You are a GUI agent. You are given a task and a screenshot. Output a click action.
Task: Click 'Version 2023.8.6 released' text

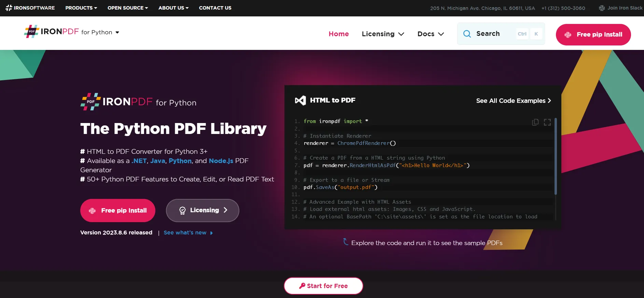click(x=116, y=232)
